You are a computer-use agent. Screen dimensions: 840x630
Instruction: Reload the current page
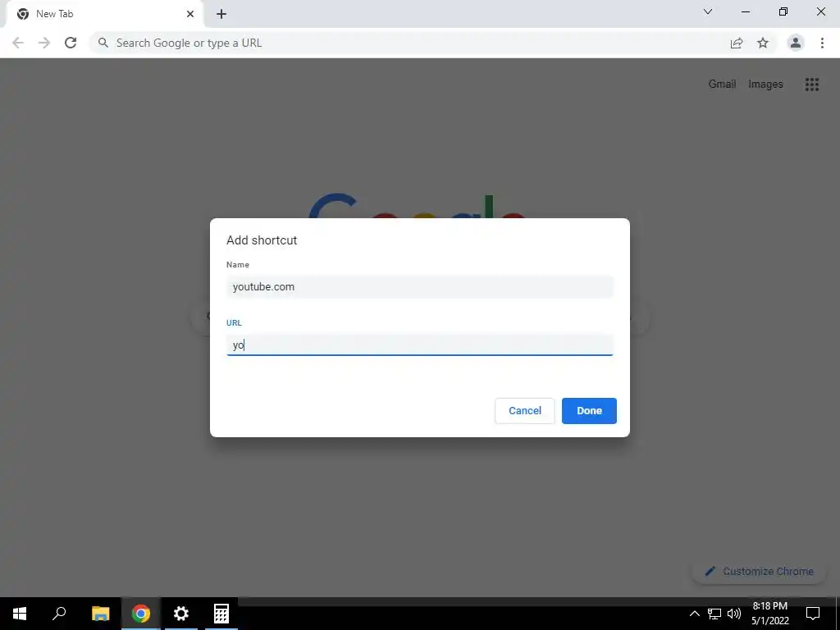click(71, 43)
